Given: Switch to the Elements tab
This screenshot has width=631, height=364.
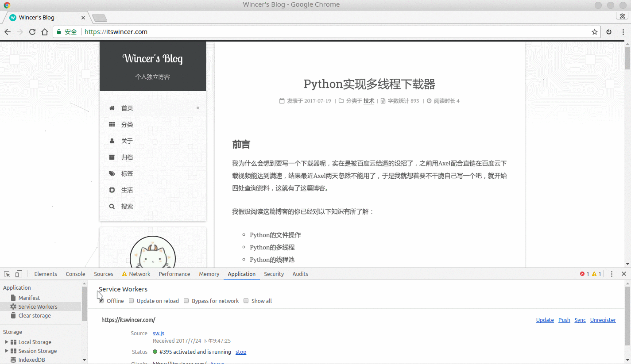Looking at the screenshot, I should [x=46, y=274].
